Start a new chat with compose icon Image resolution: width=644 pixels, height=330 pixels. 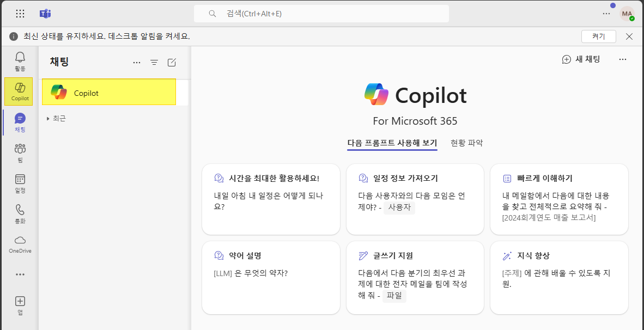pos(172,63)
